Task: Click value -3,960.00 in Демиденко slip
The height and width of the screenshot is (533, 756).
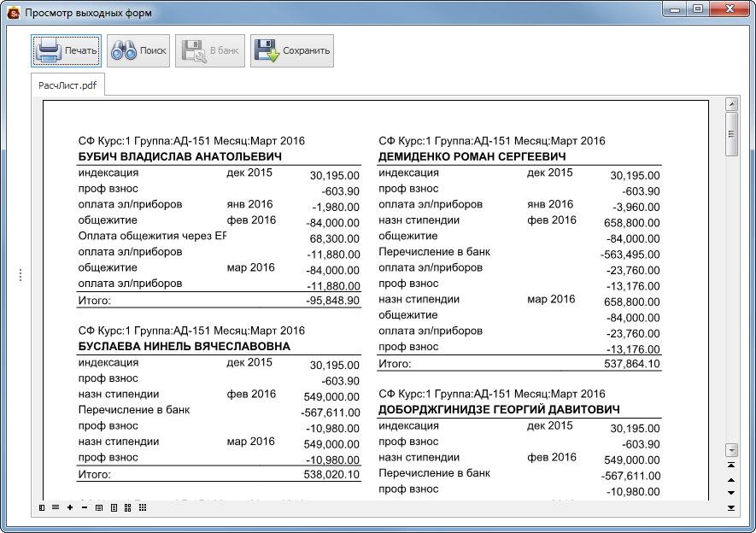Action: click(x=636, y=208)
